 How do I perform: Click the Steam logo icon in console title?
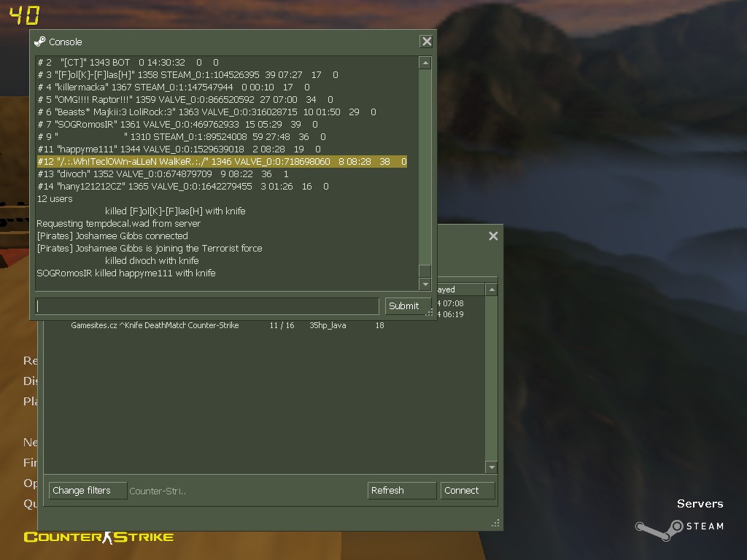(40, 42)
